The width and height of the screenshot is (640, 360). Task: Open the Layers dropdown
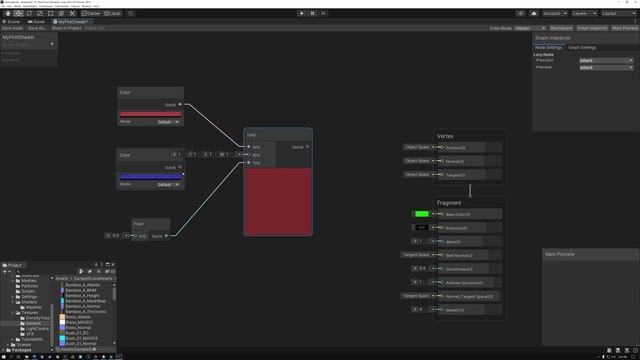tap(584, 13)
